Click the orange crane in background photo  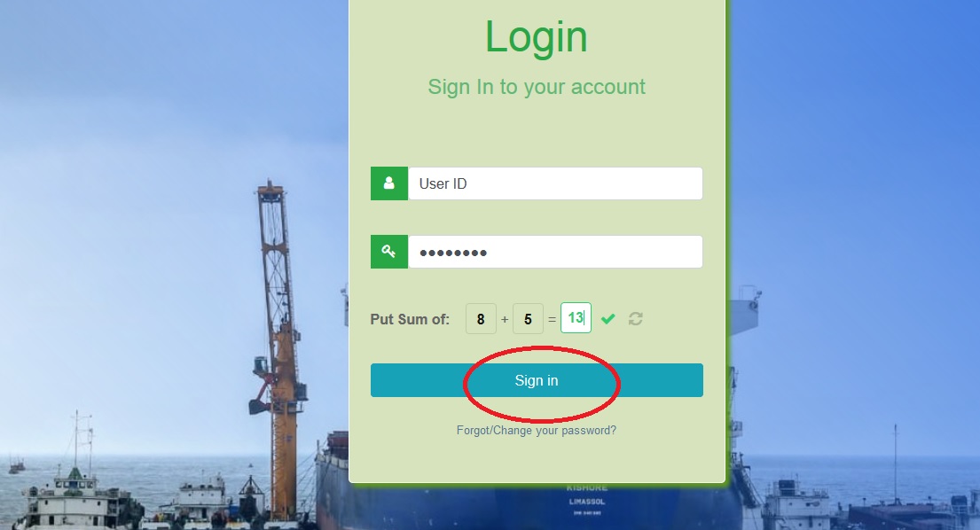[x=279, y=349]
